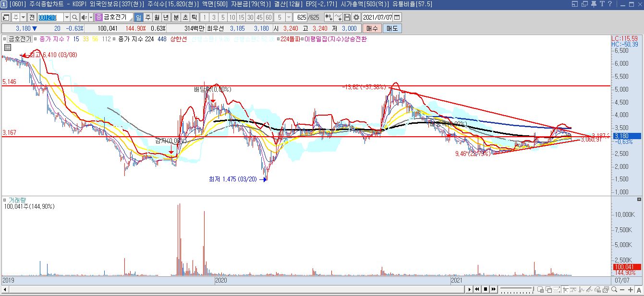Click the font size T icon
Viewport: 644px width, 296px height.
[x=601, y=4]
